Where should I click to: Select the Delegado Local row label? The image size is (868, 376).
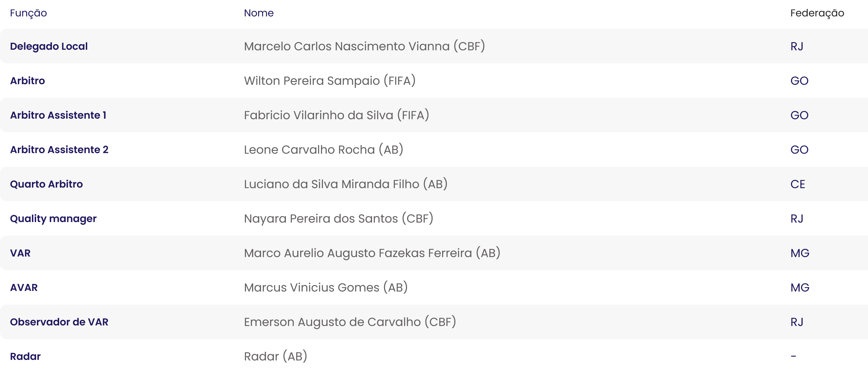pyautogui.click(x=49, y=46)
